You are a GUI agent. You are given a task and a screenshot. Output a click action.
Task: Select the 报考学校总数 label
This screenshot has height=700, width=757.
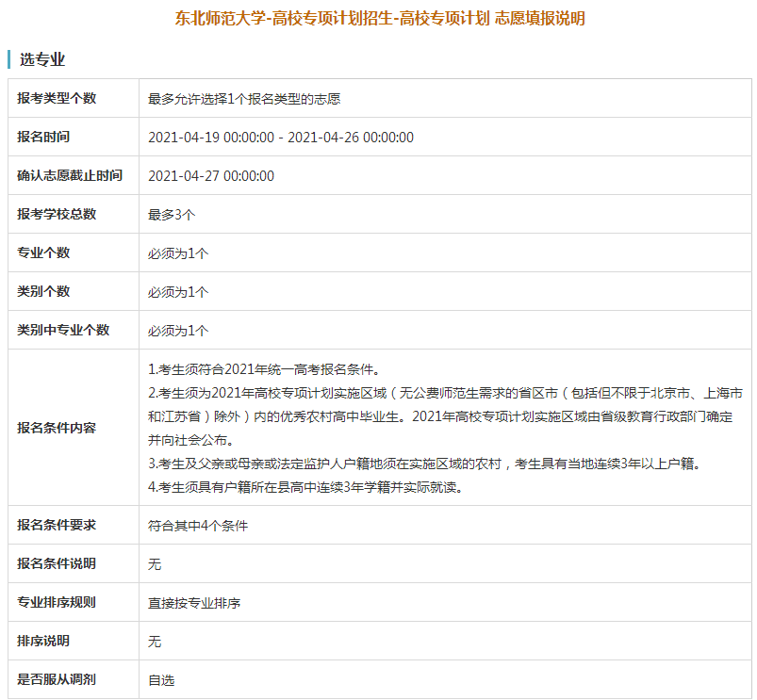tap(57, 214)
